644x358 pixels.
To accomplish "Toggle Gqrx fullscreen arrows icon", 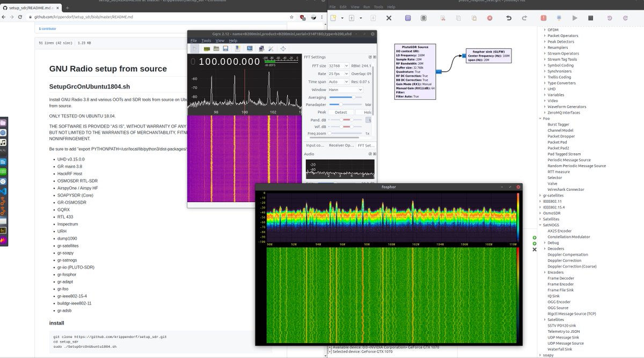I will click(x=283, y=48).
